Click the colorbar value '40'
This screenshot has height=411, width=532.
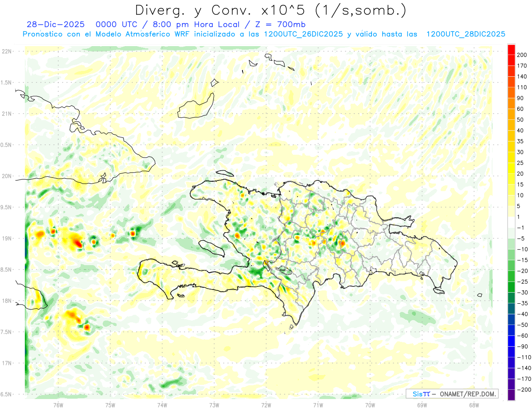point(521,131)
